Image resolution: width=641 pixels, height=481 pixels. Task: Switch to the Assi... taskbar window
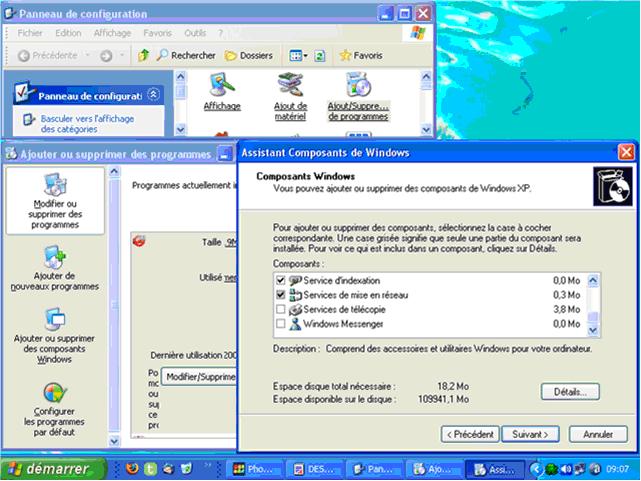[495, 469]
